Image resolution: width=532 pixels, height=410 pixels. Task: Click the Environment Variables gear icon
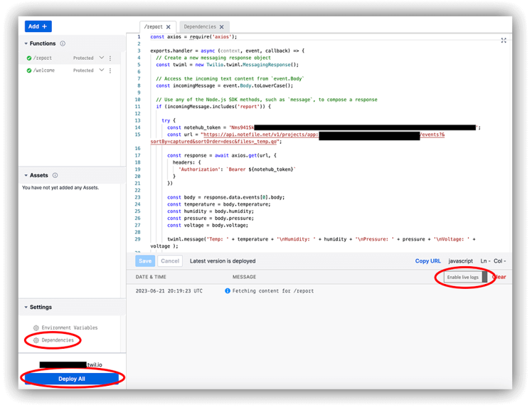pyautogui.click(x=36, y=328)
